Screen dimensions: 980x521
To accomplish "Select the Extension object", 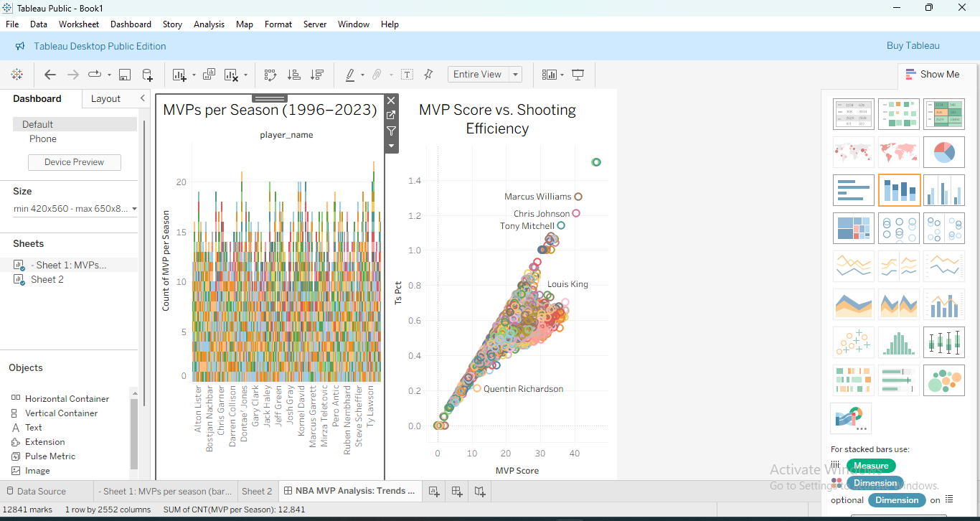I will click(38, 442).
